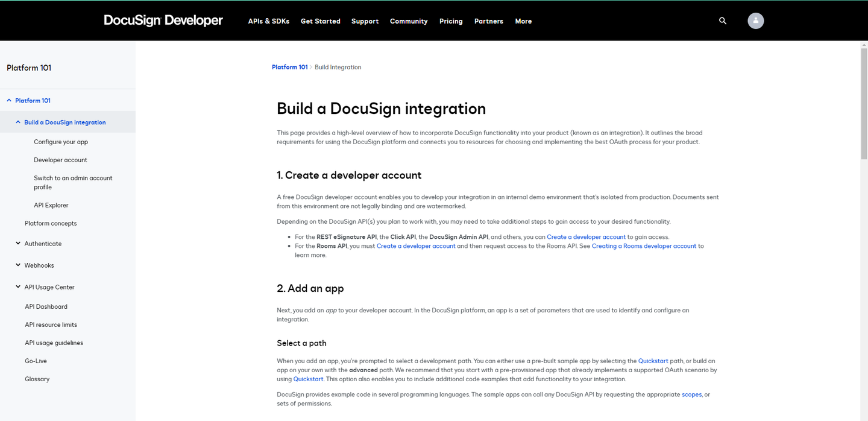The width and height of the screenshot is (868, 421).
Task: Select Authenticate in the sidebar
Action: tap(43, 244)
